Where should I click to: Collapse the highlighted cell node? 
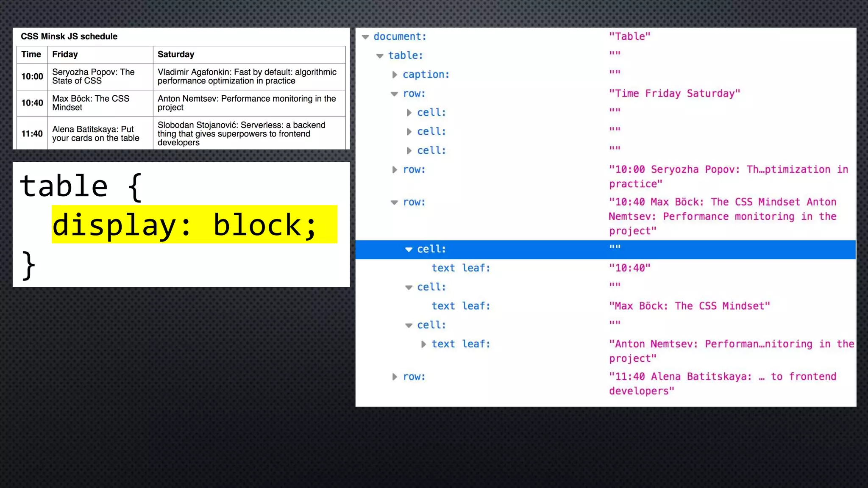409,250
